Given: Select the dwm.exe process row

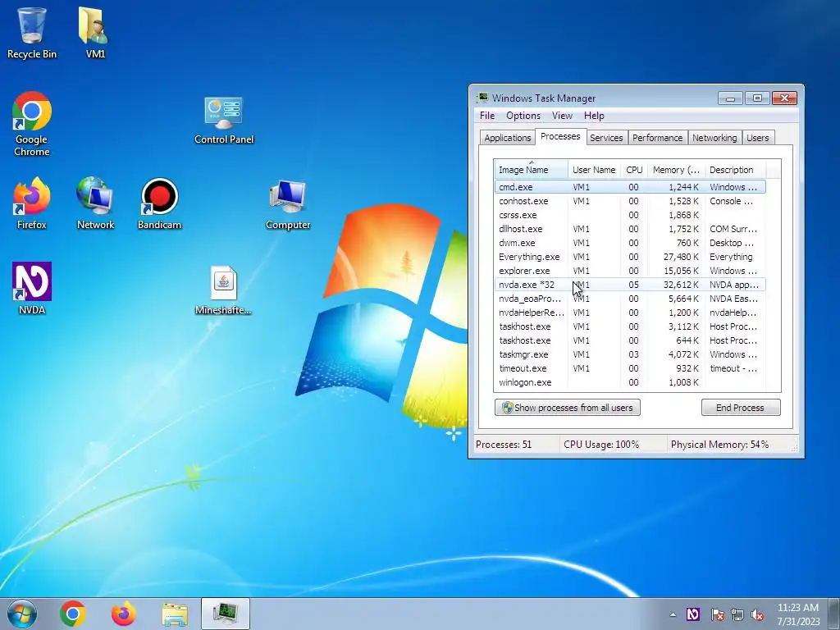Looking at the screenshot, I should point(630,243).
